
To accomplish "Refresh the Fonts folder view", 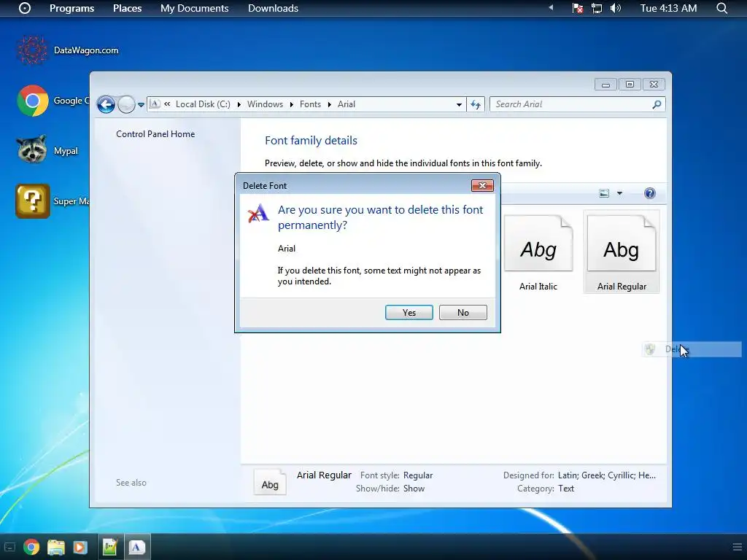I will point(476,104).
